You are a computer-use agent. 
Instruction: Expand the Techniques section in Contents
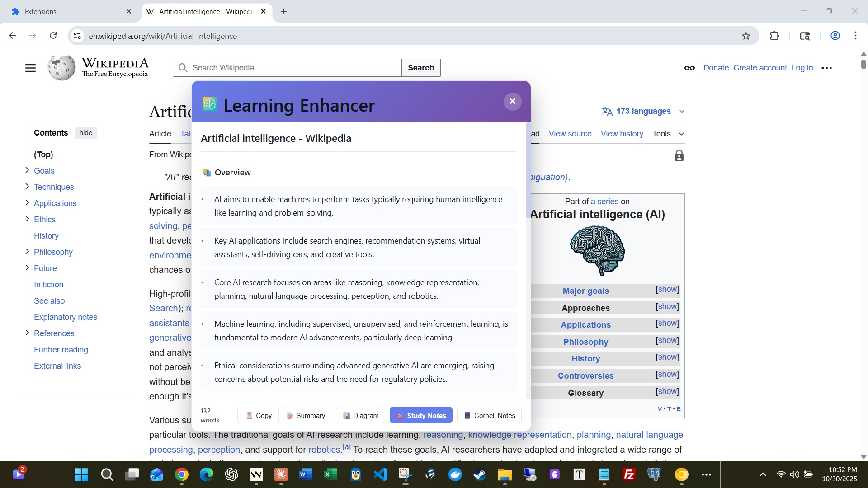tap(27, 187)
